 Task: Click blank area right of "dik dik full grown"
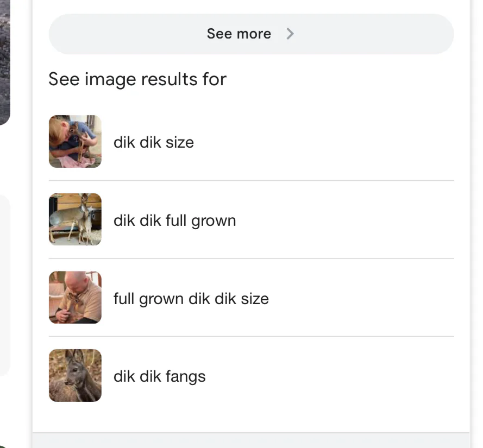[342, 220]
